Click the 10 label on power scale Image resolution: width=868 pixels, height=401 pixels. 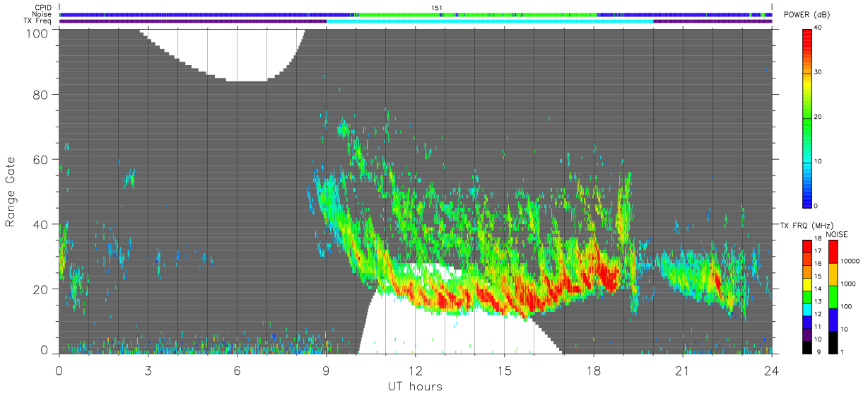point(819,161)
